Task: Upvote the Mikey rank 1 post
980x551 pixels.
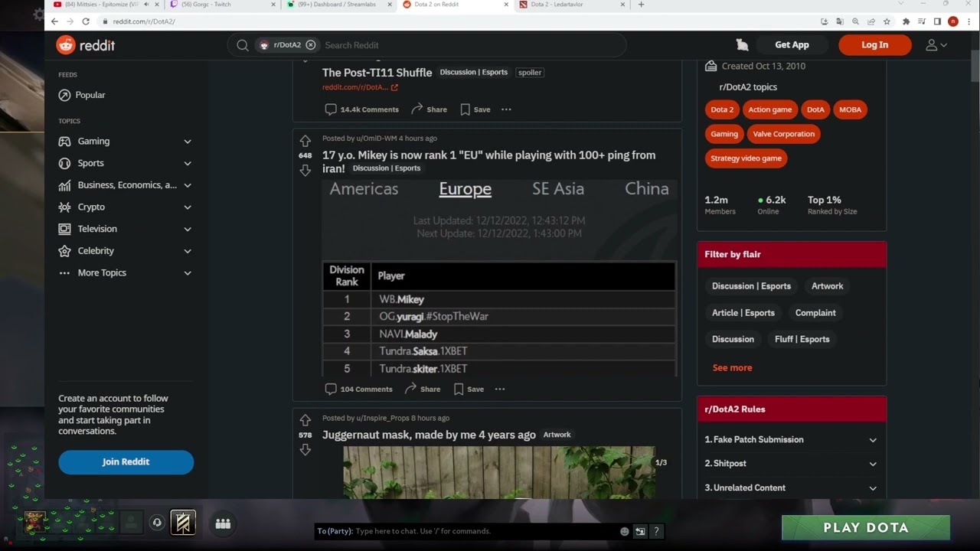Action: click(305, 141)
